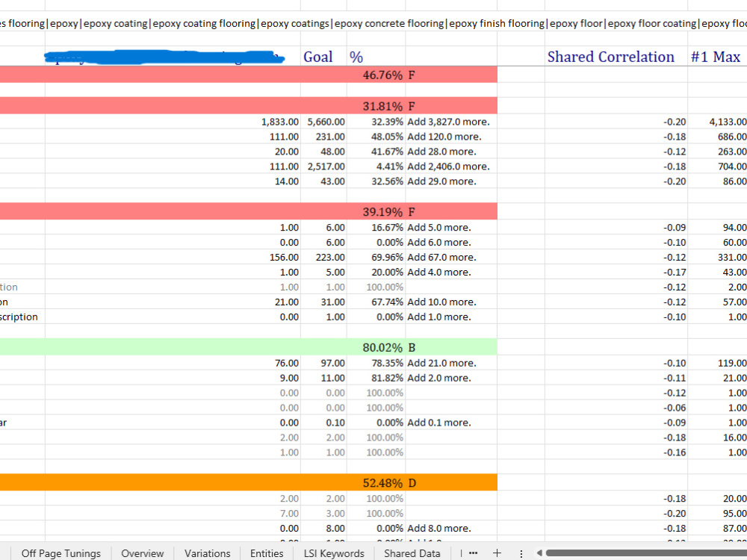The image size is (747, 560).
Task: Select the 'Add 5.0 more.' cell
Action: [451, 228]
